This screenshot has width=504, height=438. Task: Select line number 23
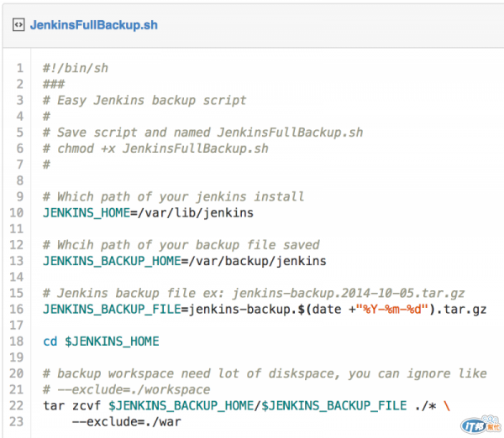(17, 421)
